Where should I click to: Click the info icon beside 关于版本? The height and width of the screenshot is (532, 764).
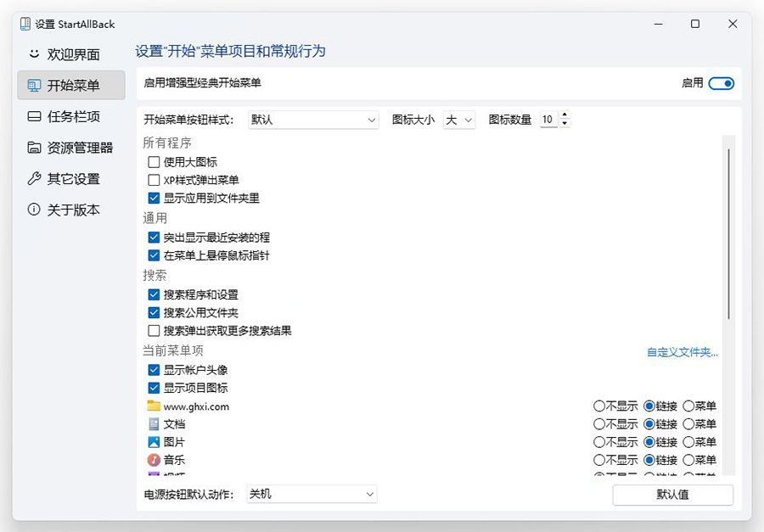tap(34, 210)
